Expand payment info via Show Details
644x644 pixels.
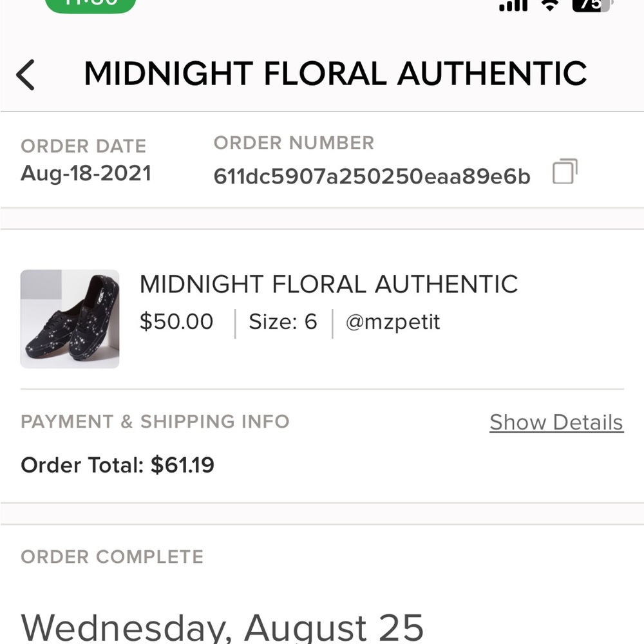[x=556, y=422]
